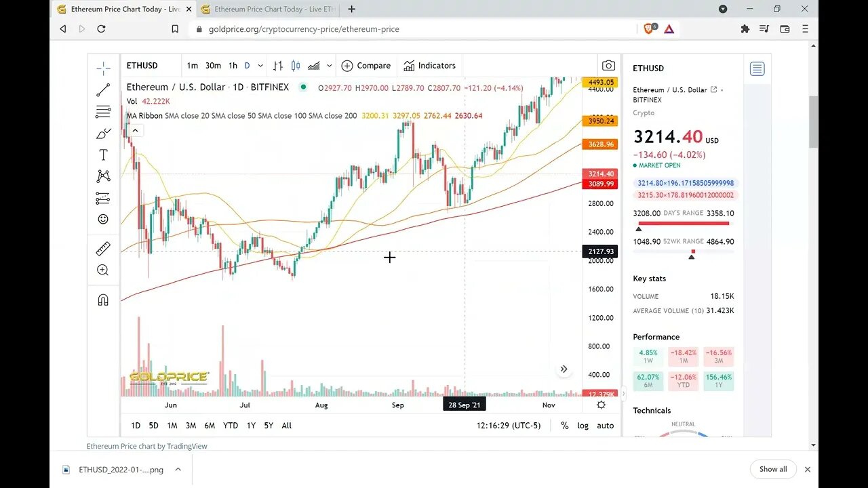
Task: Show All date range
Action: pos(287,426)
